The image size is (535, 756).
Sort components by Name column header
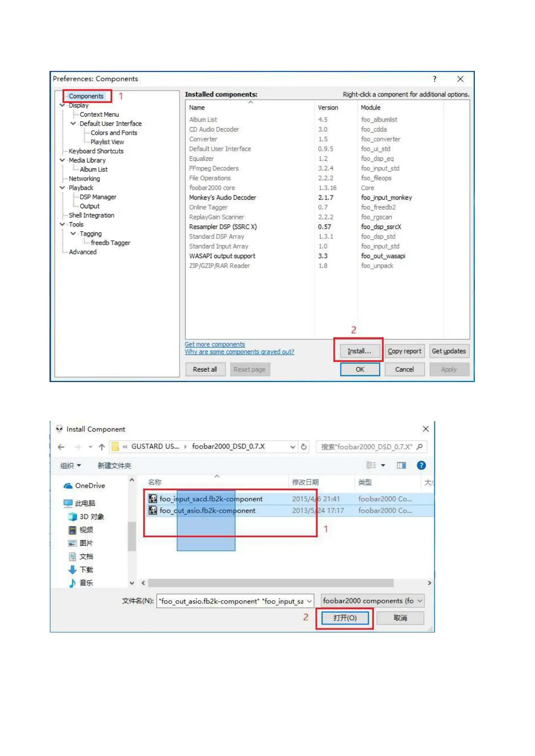point(250,108)
